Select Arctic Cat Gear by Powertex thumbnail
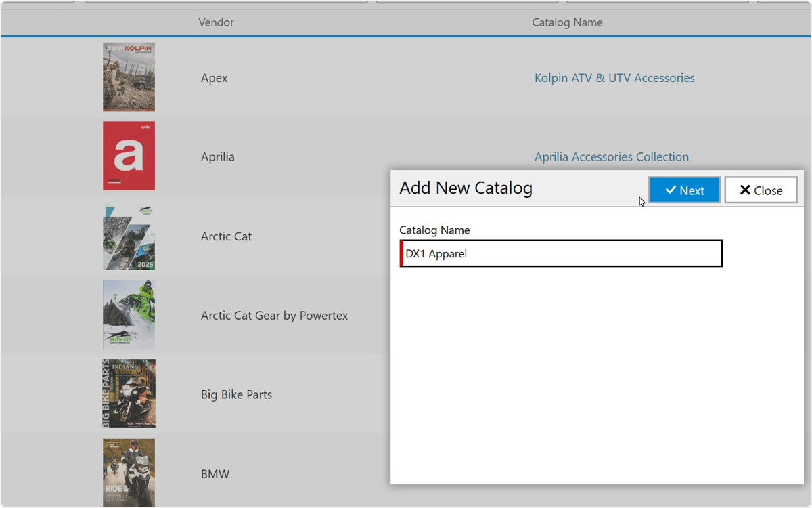812x508 pixels. (129, 315)
